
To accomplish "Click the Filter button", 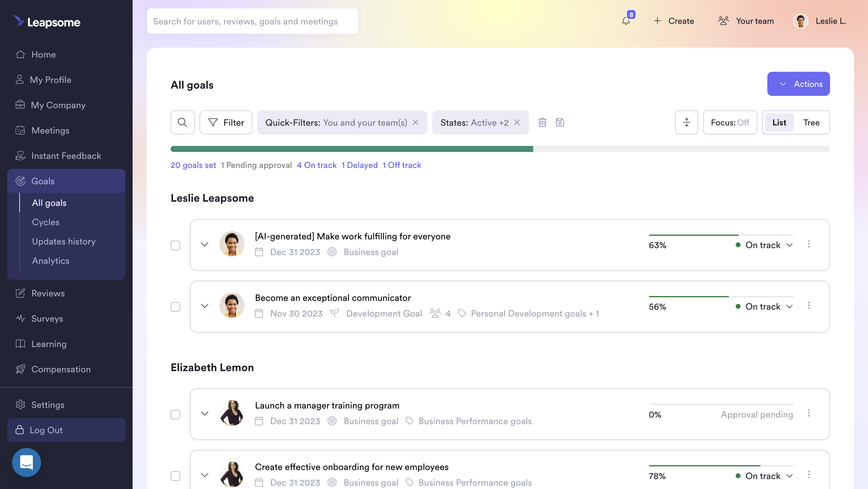I will pos(226,122).
